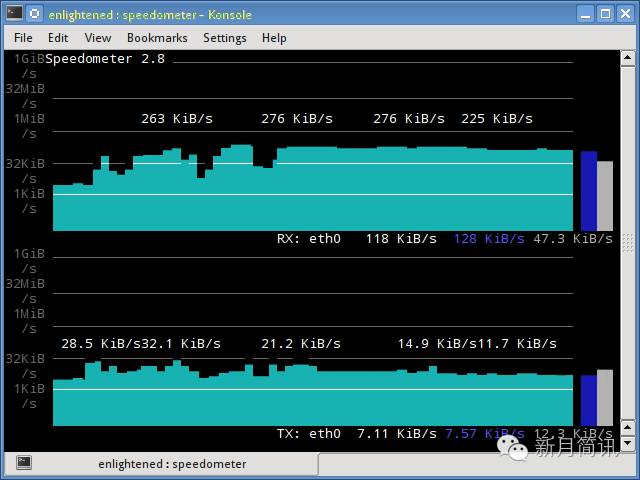Click the '225 KiB/s' RX reading
Screen dimensions: 640x480
[x=497, y=119]
